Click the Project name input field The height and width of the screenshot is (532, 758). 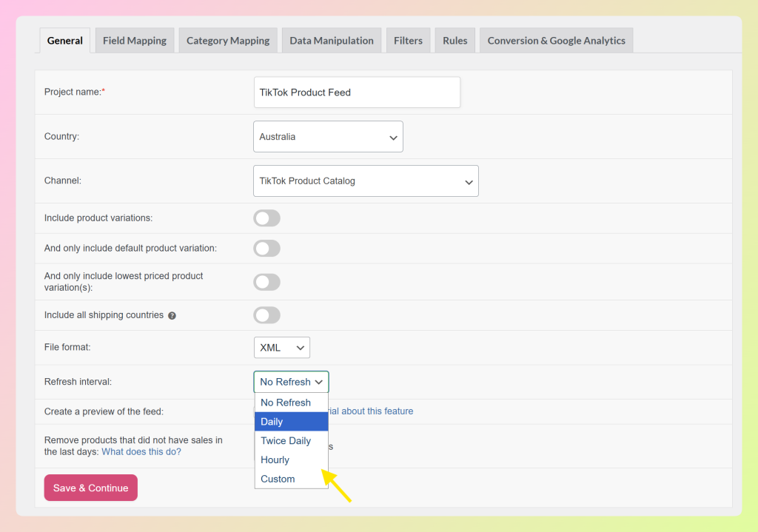pos(357,92)
